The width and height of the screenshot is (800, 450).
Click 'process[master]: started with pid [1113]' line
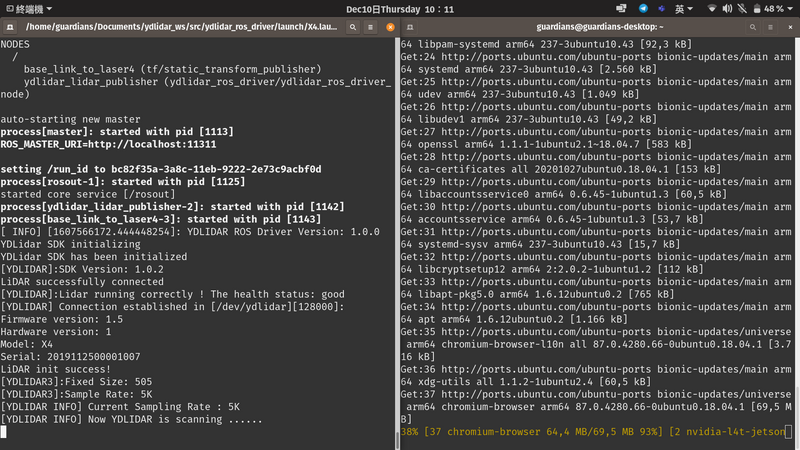click(117, 132)
